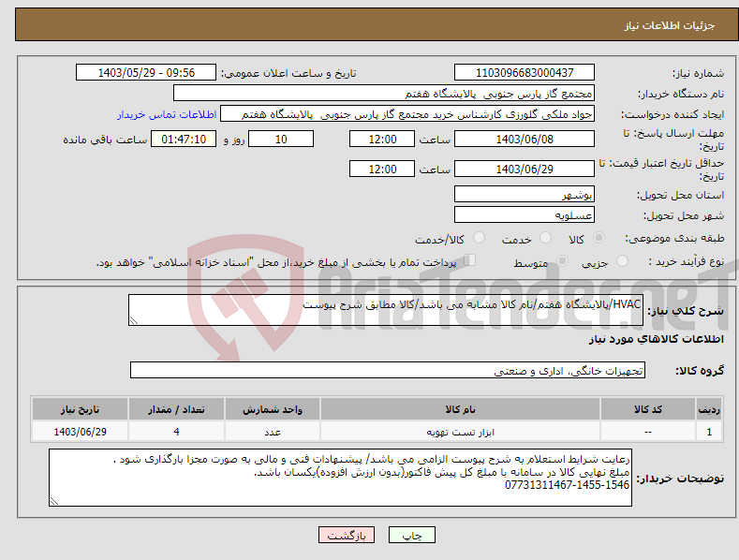This screenshot has height=560, width=739.
Task: Click the نام دستگاه خریدار field
Action: pyautogui.click(x=384, y=94)
